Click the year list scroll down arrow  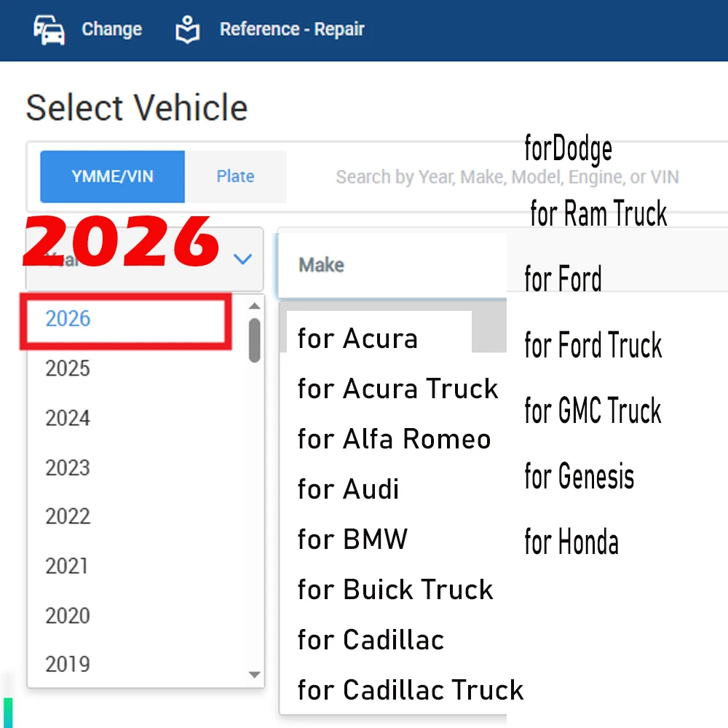(x=254, y=675)
